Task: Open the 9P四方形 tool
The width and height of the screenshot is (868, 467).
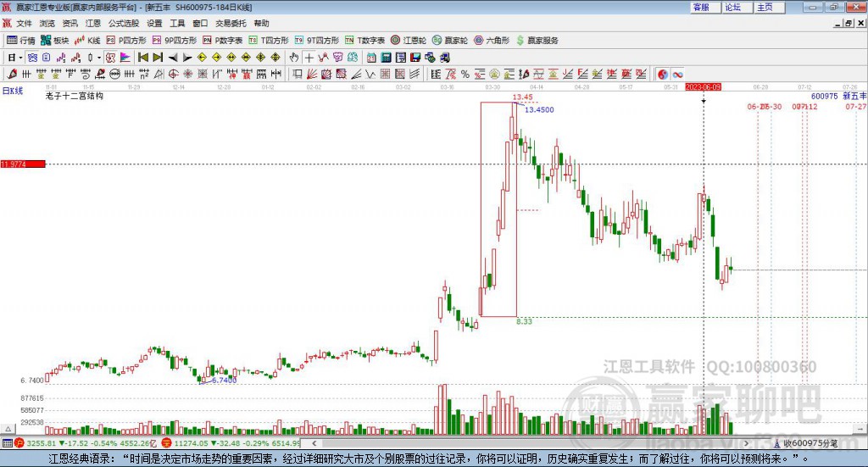Action: (x=175, y=41)
